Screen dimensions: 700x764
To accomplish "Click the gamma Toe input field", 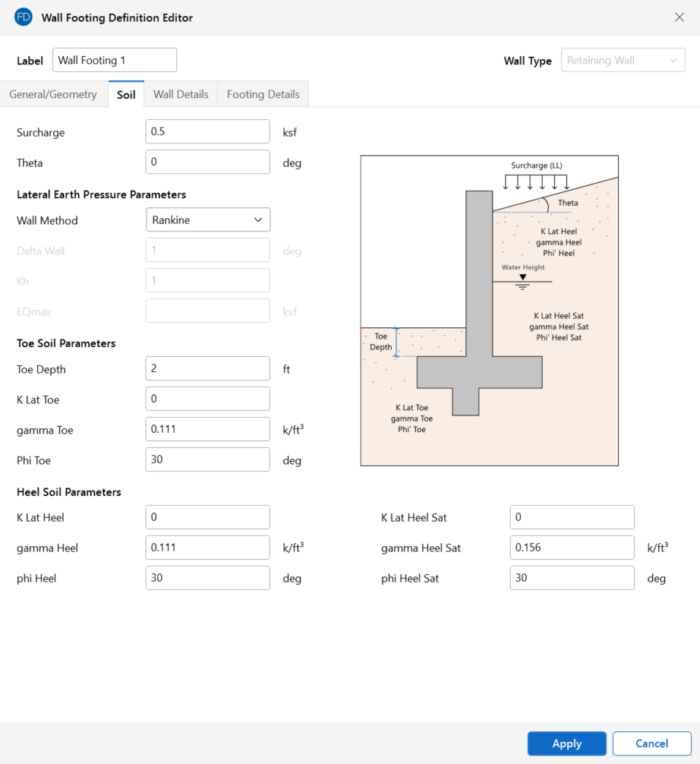I will pos(207,430).
